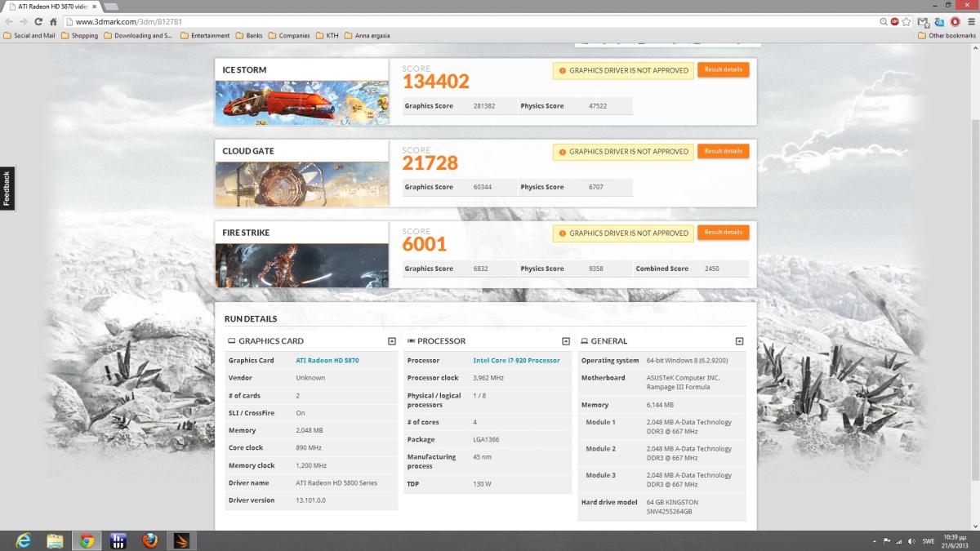Screen dimensions: 980x551
Task: Close the ATI Radeon HD 5870 tab
Action: 94,7
